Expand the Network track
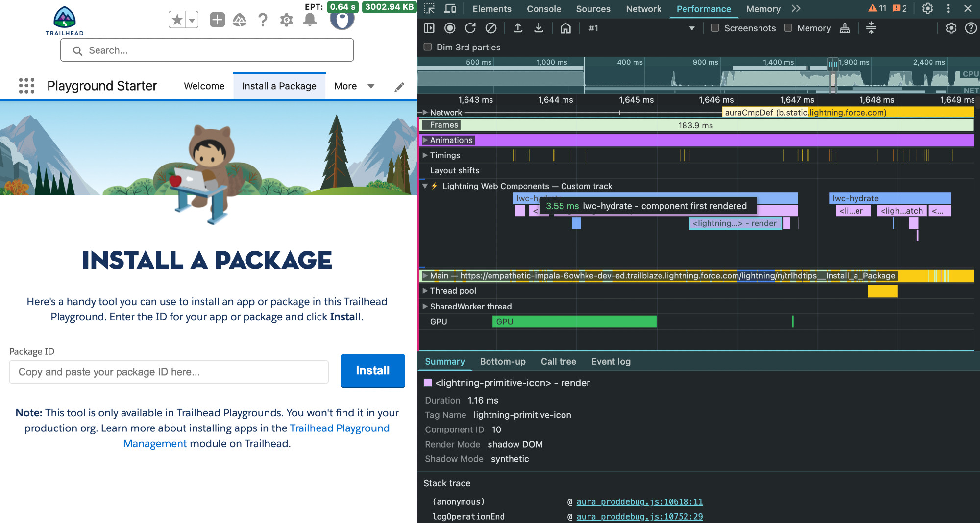Viewport: 980px width, 523px height. pos(425,112)
